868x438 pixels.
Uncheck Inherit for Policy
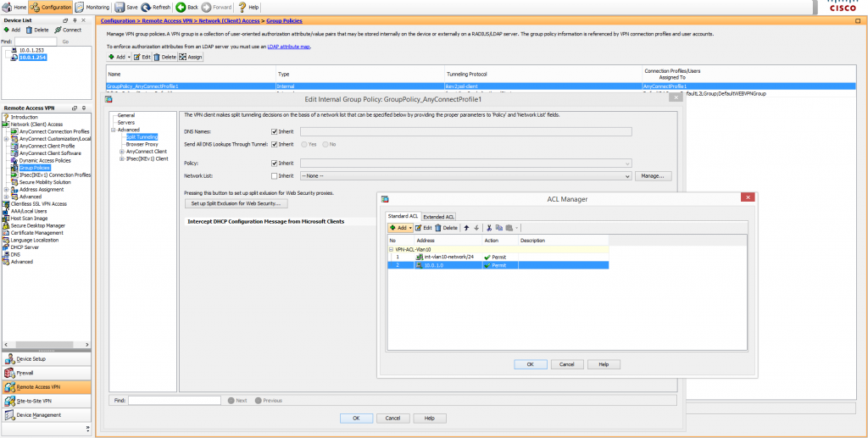click(x=275, y=164)
